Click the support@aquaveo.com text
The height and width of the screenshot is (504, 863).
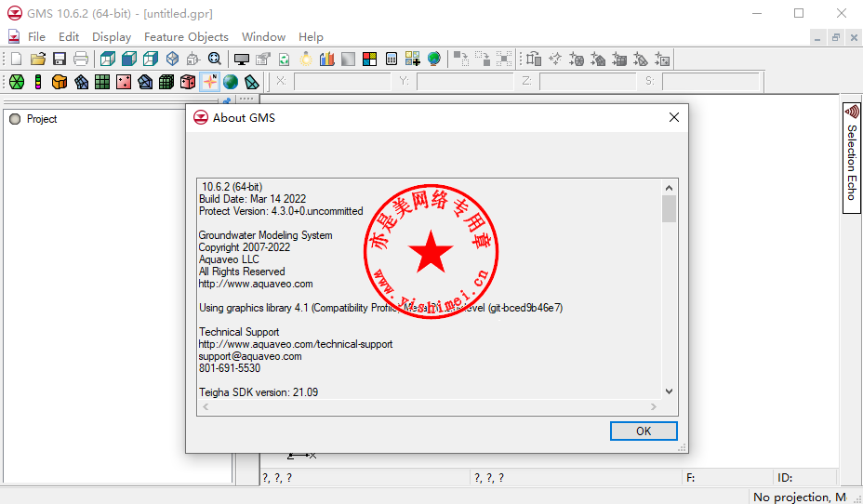click(250, 356)
